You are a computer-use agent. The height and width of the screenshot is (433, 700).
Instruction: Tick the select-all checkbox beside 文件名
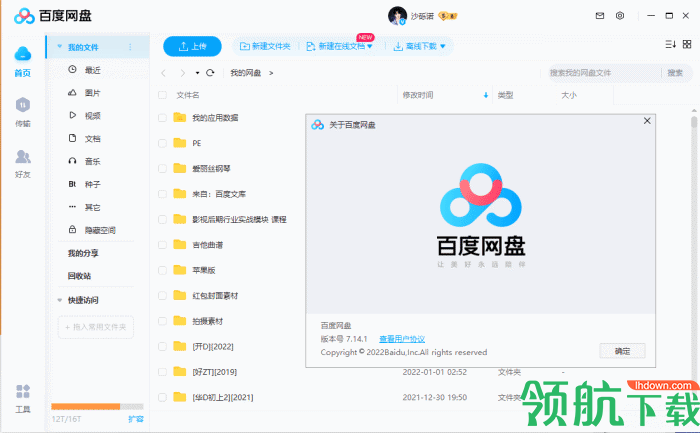[162, 95]
